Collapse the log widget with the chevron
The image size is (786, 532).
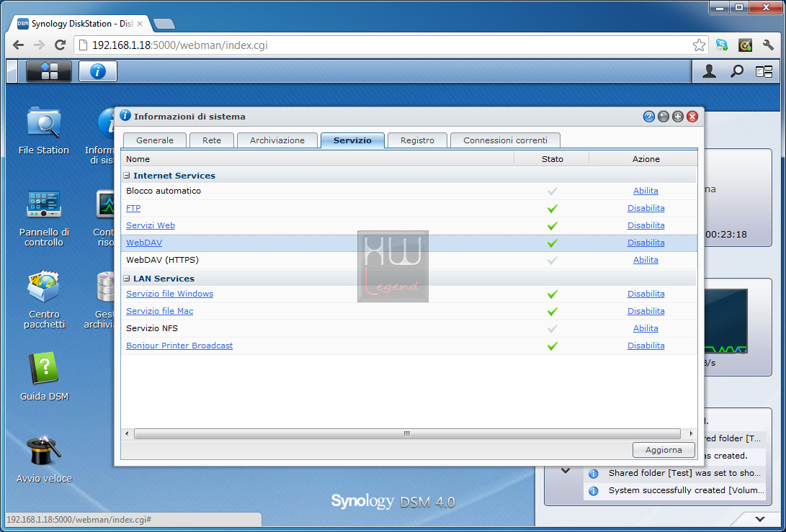coord(566,471)
